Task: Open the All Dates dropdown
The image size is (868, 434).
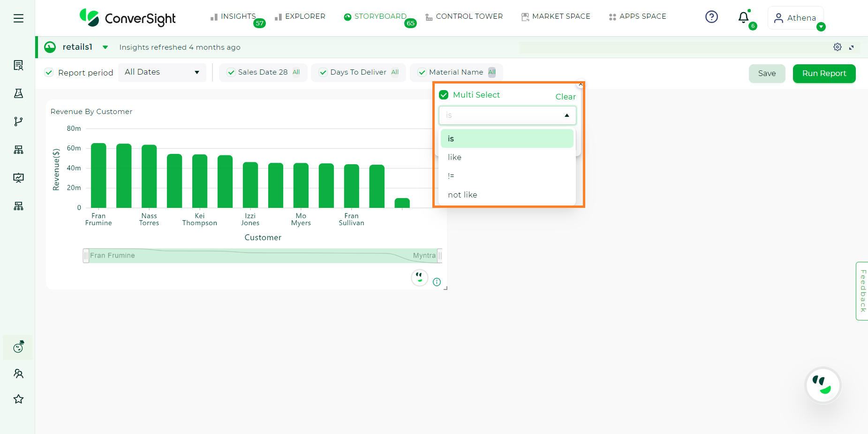Action: 162,72
